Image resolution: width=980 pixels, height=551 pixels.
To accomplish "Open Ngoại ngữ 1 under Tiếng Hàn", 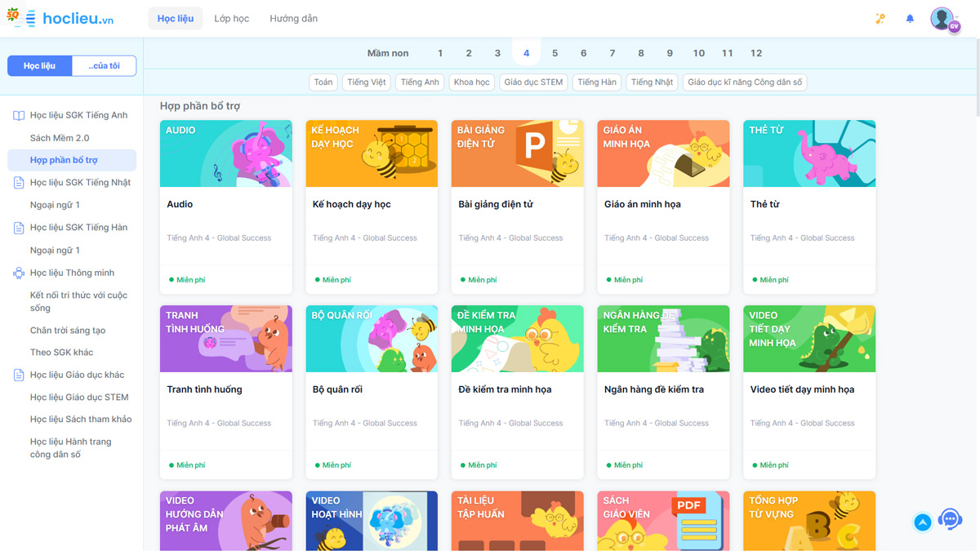I will pyautogui.click(x=55, y=250).
